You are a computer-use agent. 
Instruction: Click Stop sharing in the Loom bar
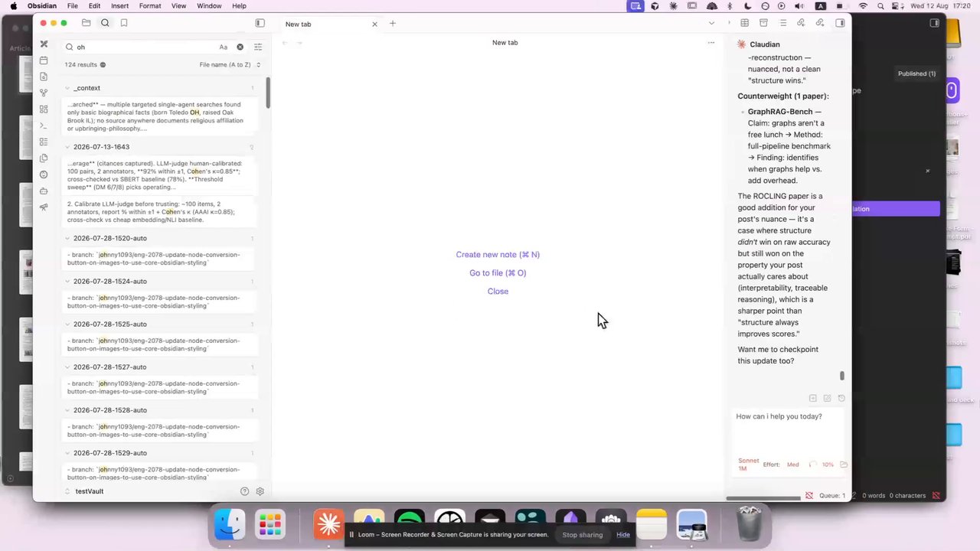(583, 535)
